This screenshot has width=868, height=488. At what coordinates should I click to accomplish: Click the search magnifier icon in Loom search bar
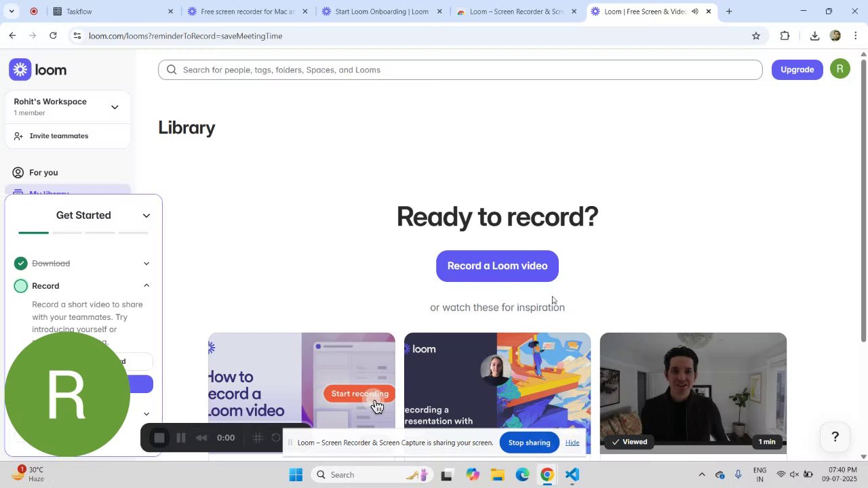pos(172,70)
